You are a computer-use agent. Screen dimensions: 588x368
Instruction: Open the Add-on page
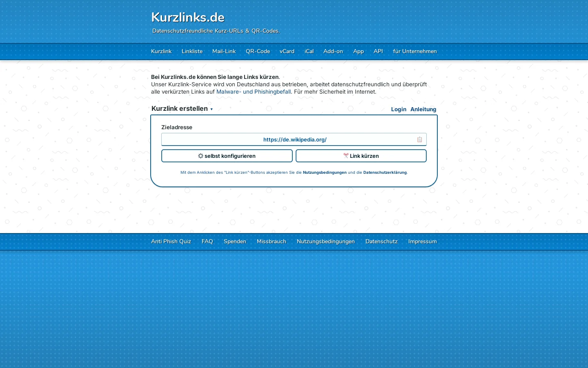333,51
